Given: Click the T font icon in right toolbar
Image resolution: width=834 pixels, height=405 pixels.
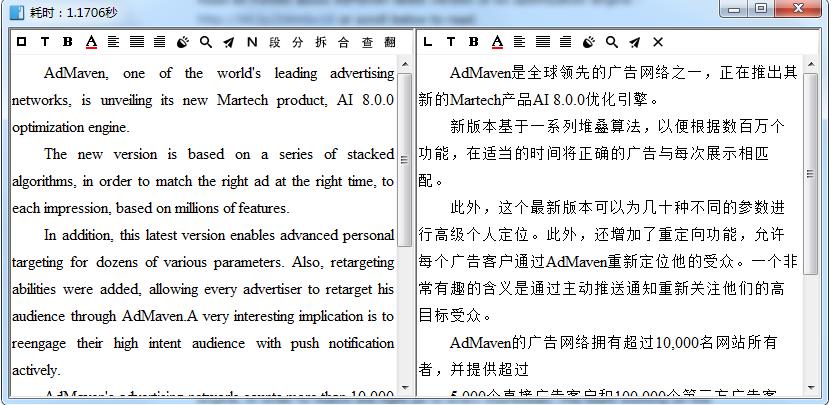Looking at the screenshot, I should 450,42.
